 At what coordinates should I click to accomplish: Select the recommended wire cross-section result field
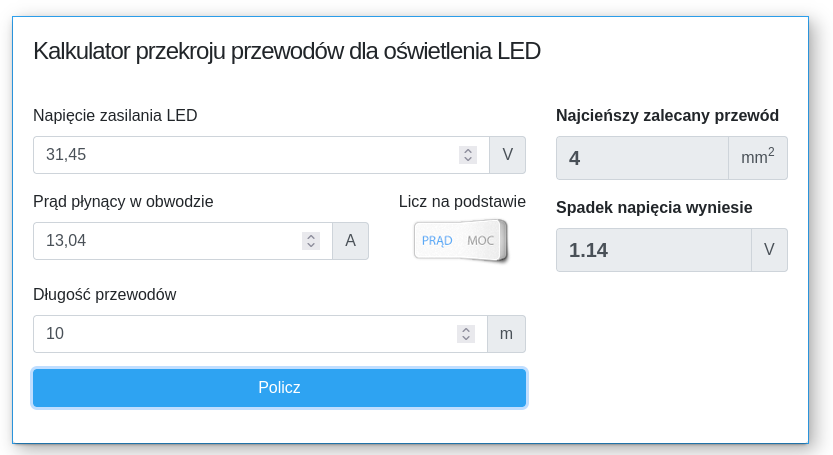point(642,158)
